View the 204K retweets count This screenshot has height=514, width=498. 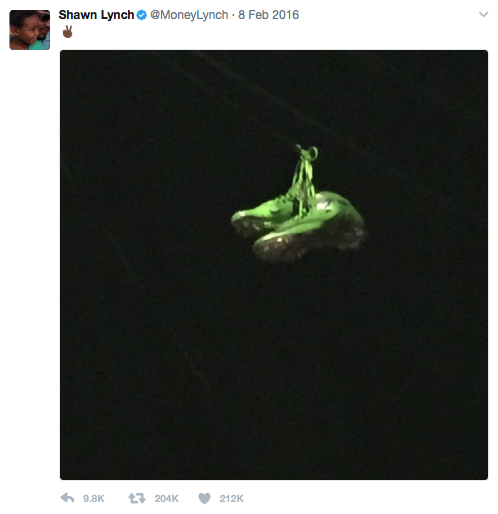[166, 498]
